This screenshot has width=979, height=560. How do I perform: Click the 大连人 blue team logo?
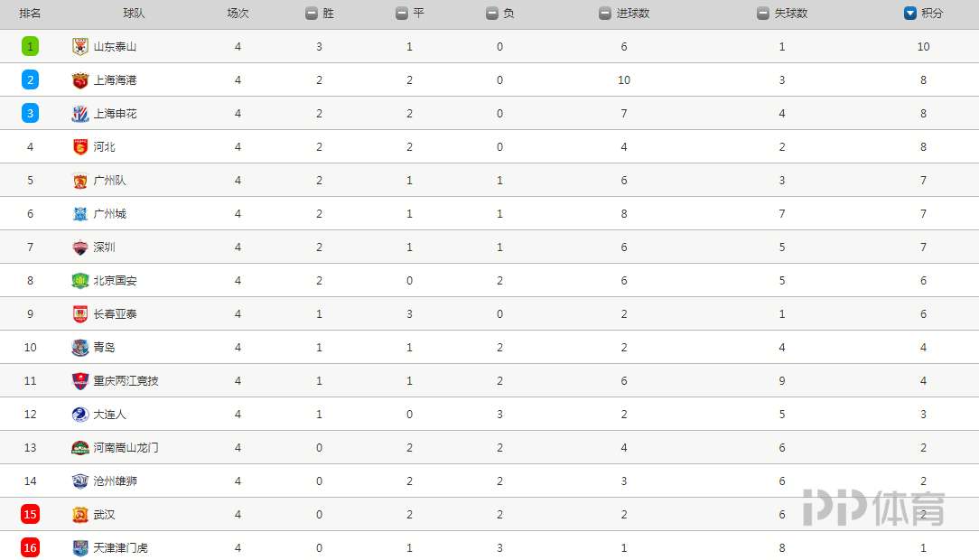tap(79, 415)
